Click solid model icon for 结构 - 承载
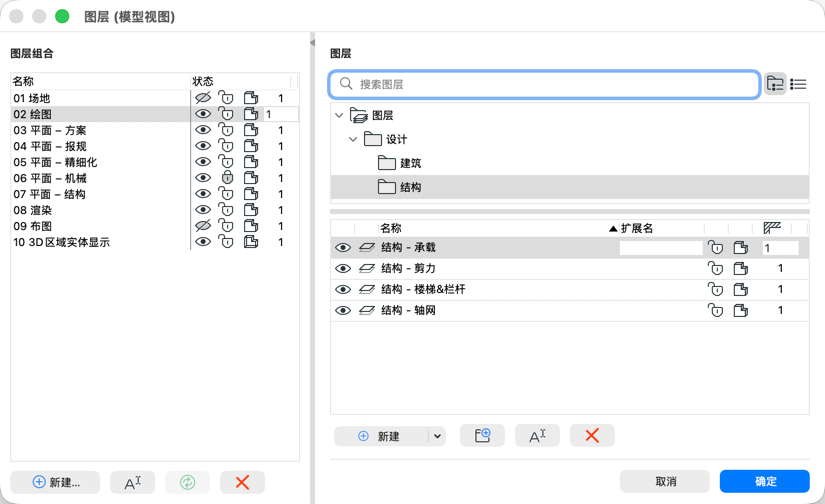This screenshot has height=504, width=825. tap(741, 247)
